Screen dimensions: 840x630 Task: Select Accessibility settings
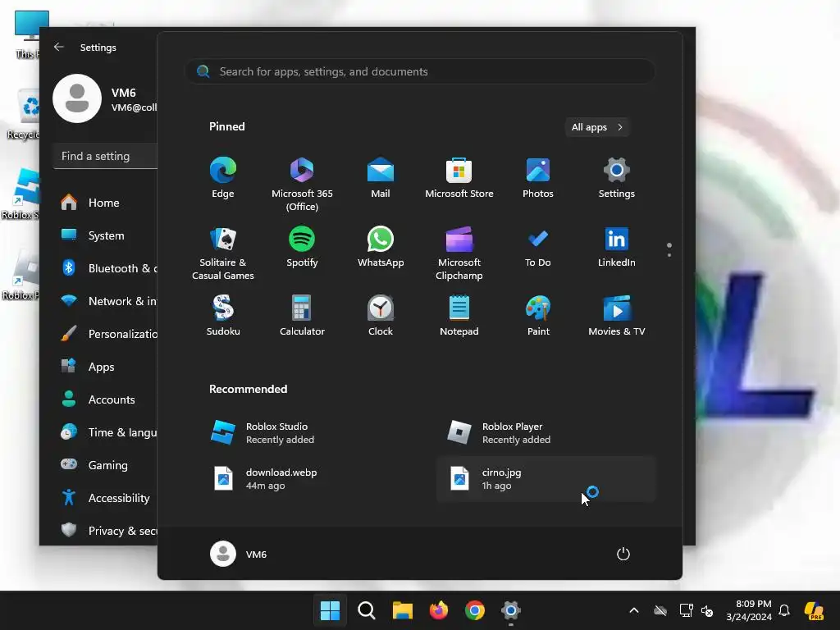pos(106,498)
